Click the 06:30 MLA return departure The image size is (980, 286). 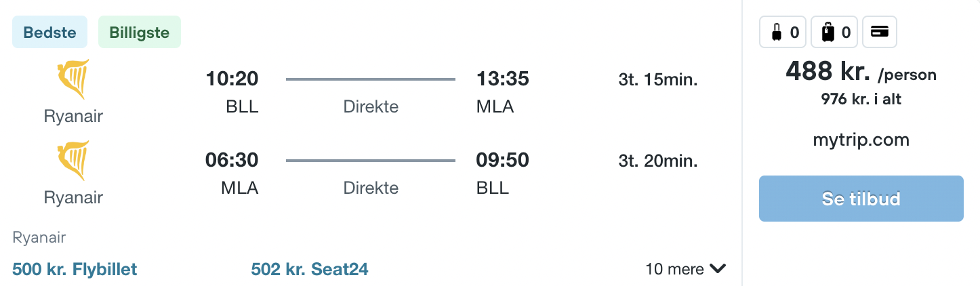click(x=232, y=161)
